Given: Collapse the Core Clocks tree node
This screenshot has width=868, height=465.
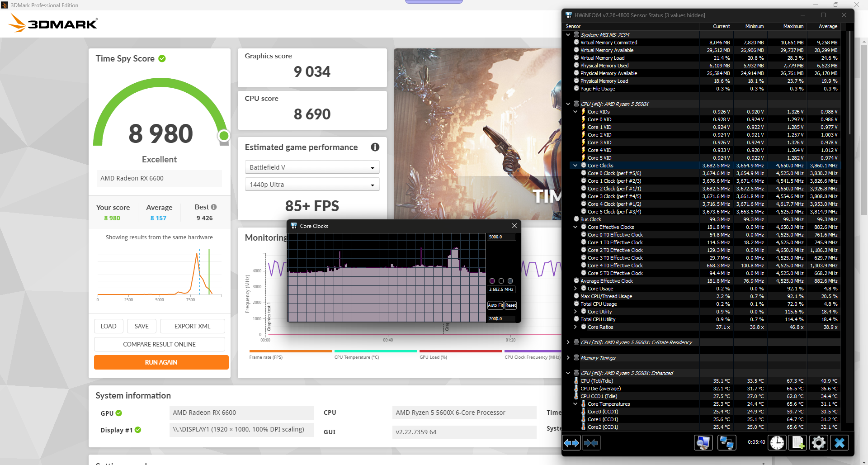Looking at the screenshot, I should 576,166.
